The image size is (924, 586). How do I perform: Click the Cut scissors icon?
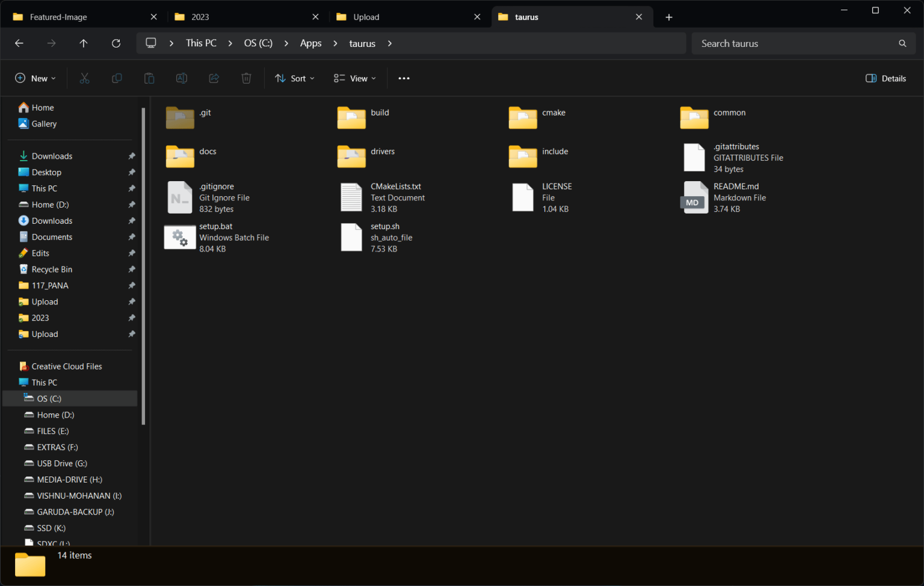tap(84, 78)
